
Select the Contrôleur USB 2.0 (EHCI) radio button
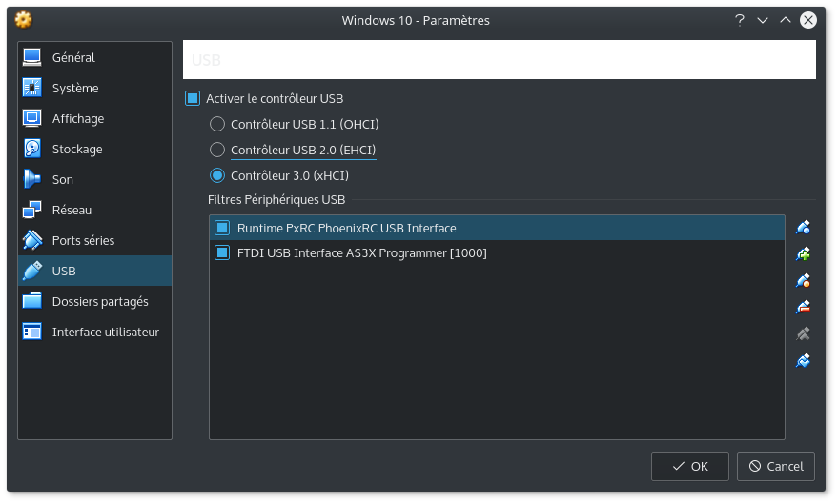[x=217, y=150]
